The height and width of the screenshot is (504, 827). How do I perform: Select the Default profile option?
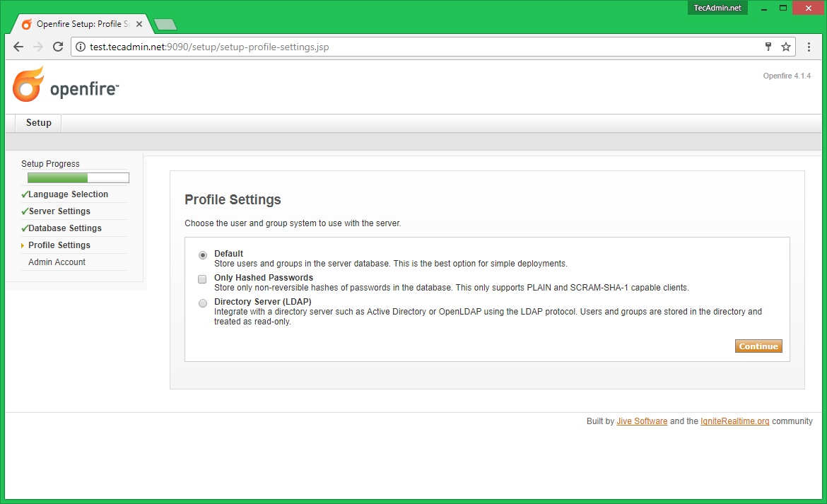pyautogui.click(x=203, y=255)
